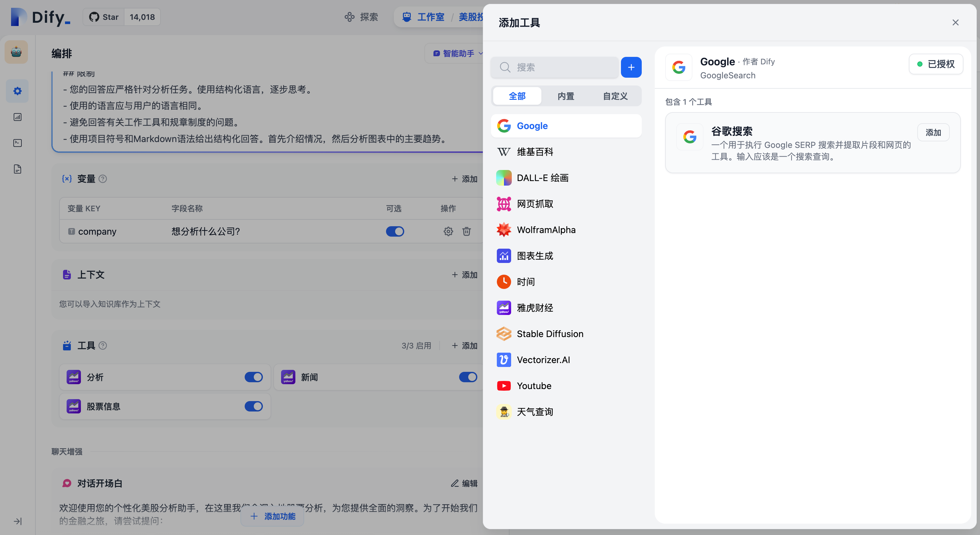Add the 谷歌搜索 tool
This screenshot has height=535, width=980.
(x=933, y=132)
